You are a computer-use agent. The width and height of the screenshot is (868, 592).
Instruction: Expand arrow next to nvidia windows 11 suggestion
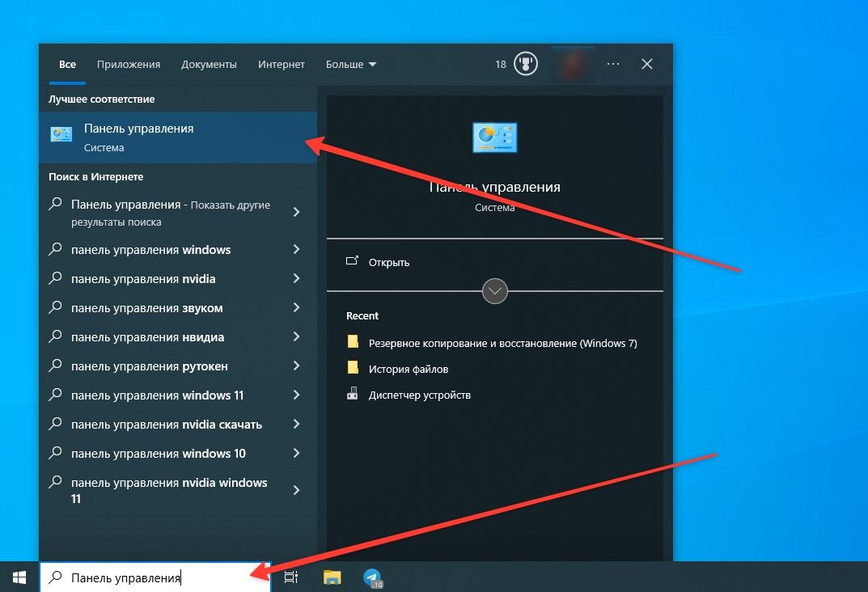tap(296, 490)
